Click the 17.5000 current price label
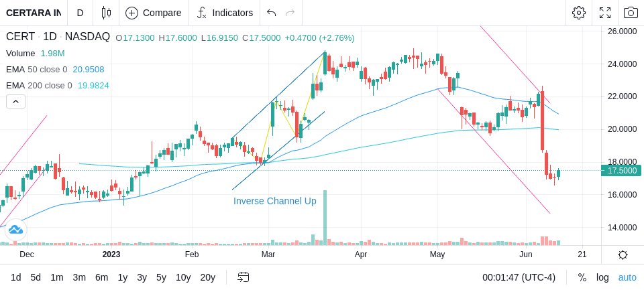This screenshot has width=644, height=290. [621, 171]
